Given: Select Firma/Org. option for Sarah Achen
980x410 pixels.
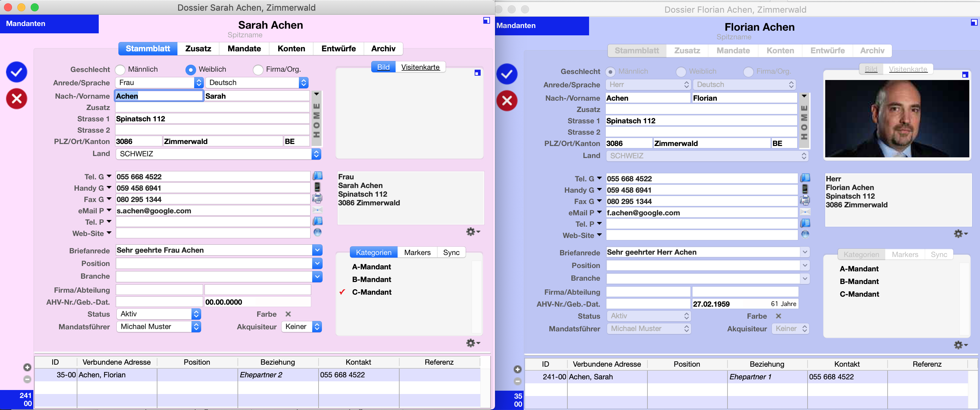Looking at the screenshot, I should tap(258, 70).
